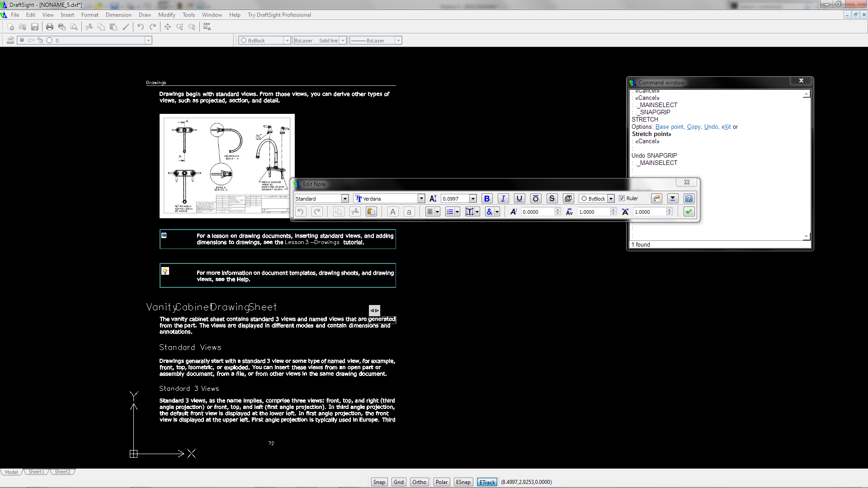Click the Paste icon in Edit Note

coord(371,211)
